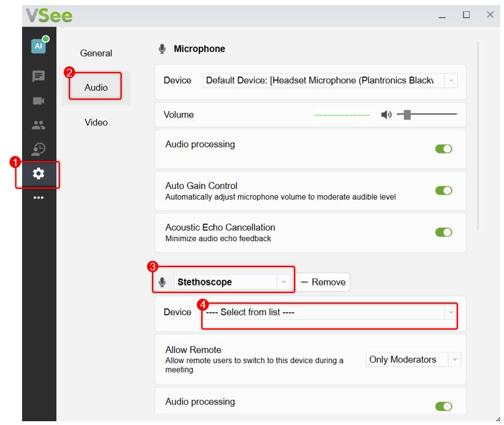Maximize the VSee window
This screenshot has width=504, height=425.
(466, 15)
